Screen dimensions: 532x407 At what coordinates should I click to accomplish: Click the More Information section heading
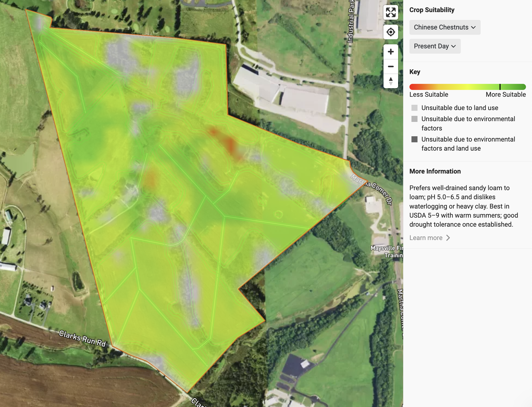click(435, 171)
